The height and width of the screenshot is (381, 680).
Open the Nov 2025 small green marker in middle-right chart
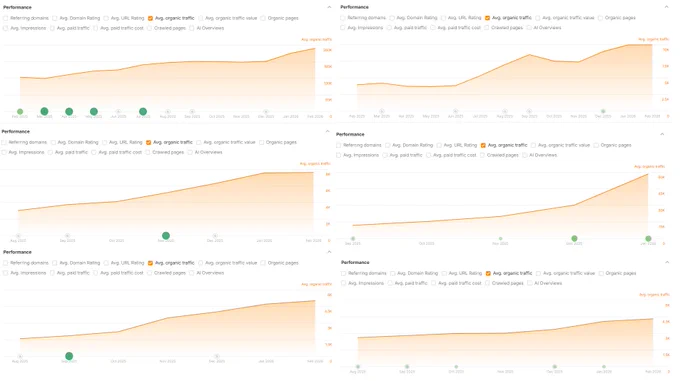pos(500,239)
